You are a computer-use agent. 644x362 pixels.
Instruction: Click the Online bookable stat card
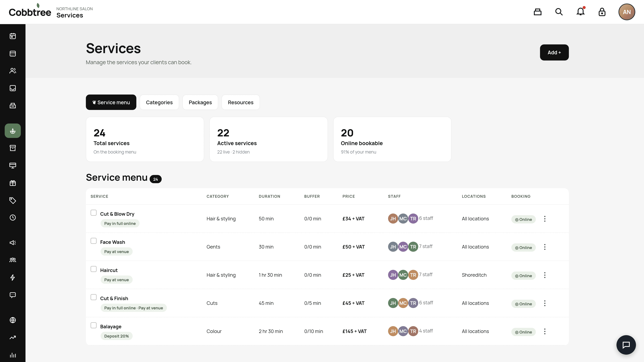(392, 139)
